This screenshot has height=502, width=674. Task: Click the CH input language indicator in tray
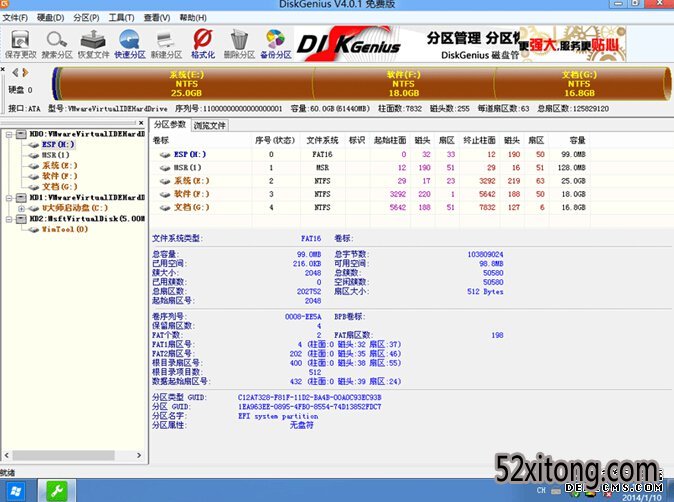[x=541, y=490]
